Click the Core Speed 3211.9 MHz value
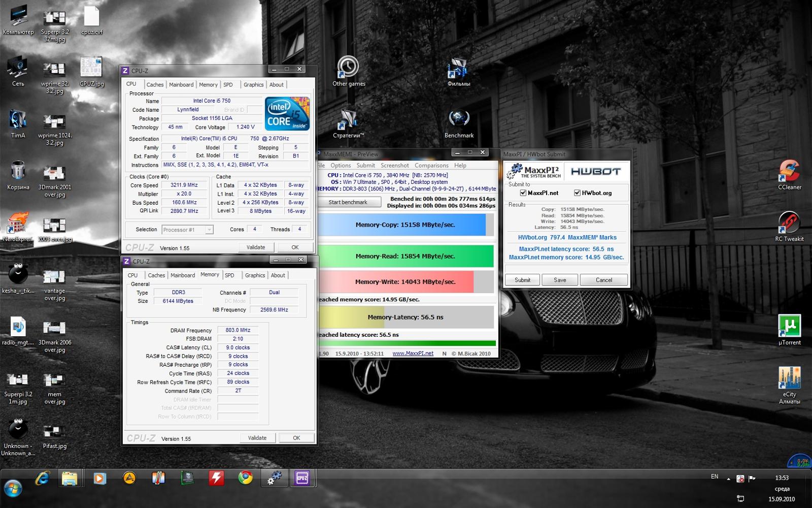The width and height of the screenshot is (812, 508). coord(184,185)
